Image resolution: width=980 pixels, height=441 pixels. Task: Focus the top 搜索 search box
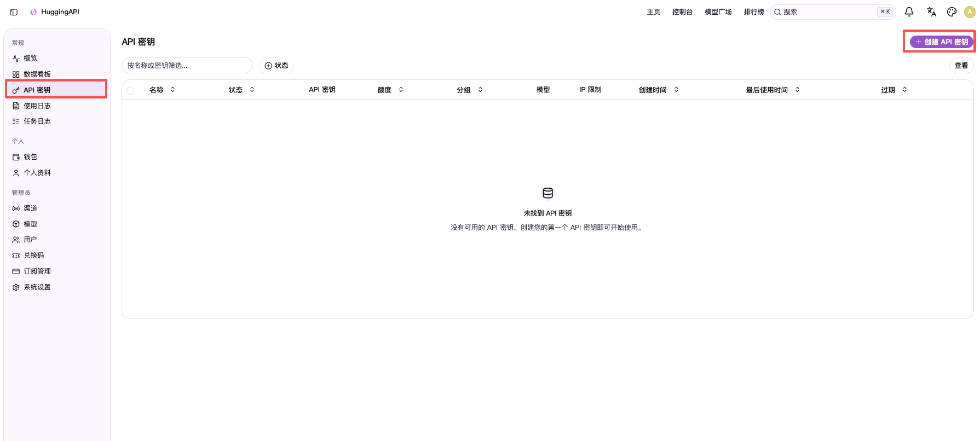(833, 12)
